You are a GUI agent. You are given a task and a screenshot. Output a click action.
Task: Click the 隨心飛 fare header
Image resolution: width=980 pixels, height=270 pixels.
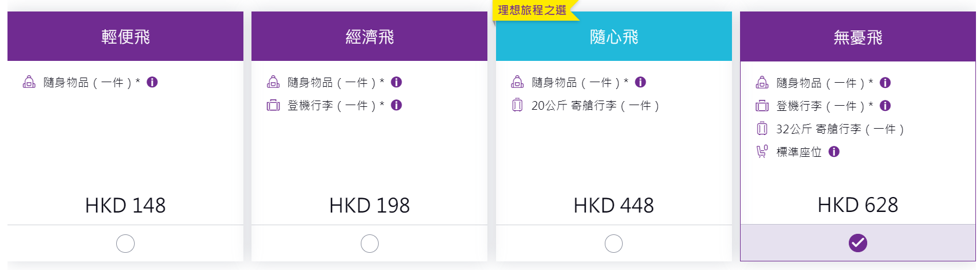pos(614,36)
